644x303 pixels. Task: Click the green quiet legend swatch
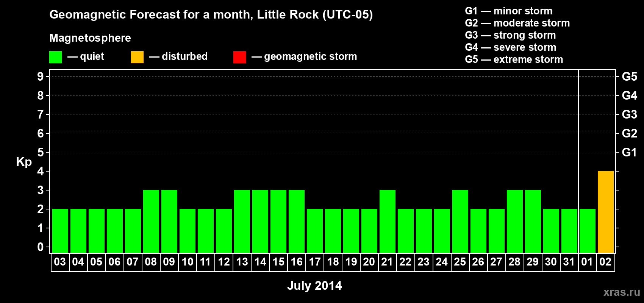point(55,57)
